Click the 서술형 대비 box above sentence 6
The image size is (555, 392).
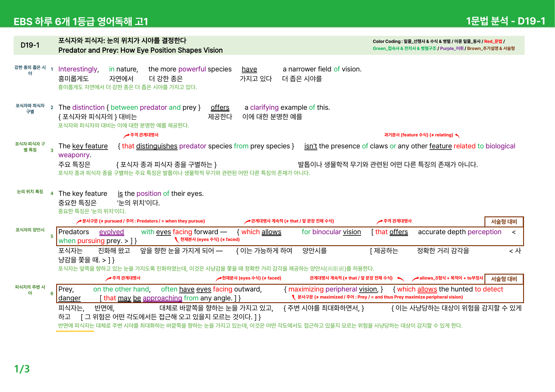pos(504,279)
